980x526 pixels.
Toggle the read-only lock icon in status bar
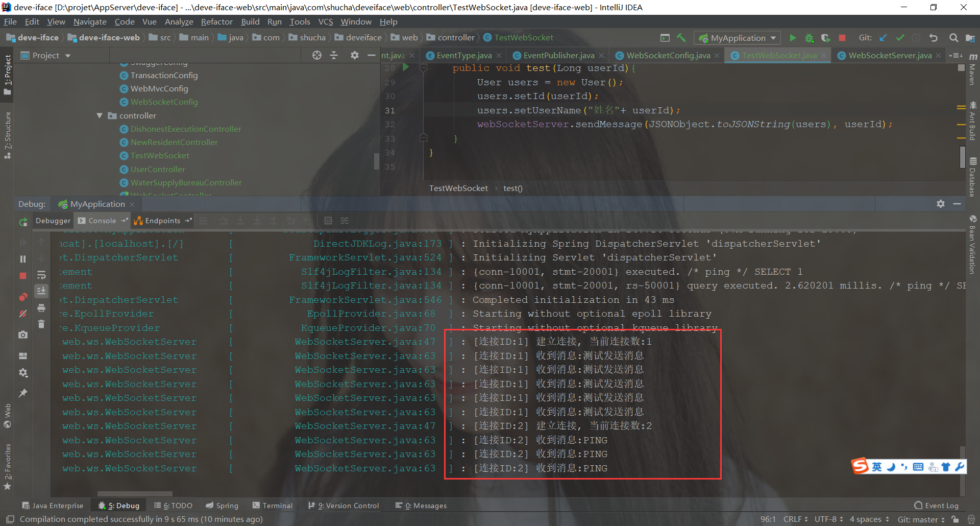pyautogui.click(x=955, y=519)
